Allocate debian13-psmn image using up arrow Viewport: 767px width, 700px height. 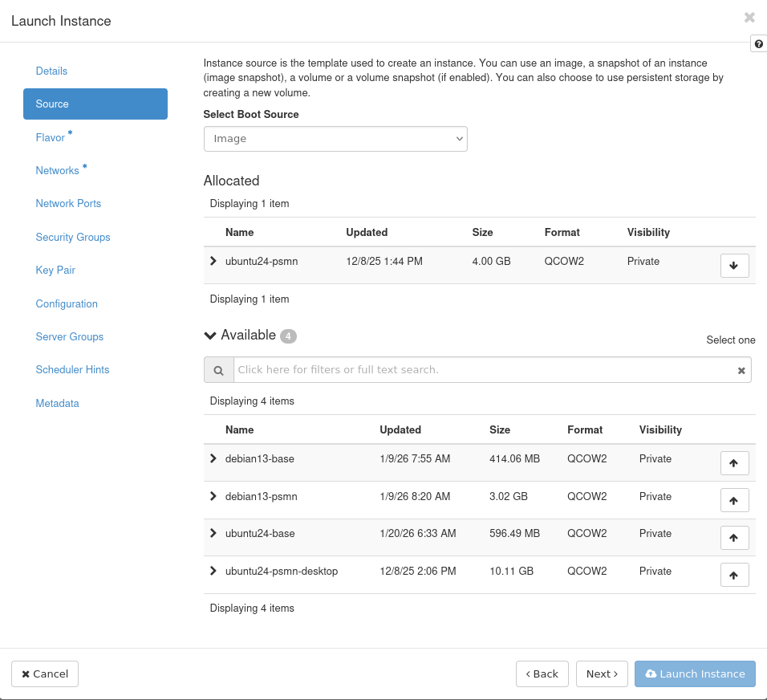point(734,500)
